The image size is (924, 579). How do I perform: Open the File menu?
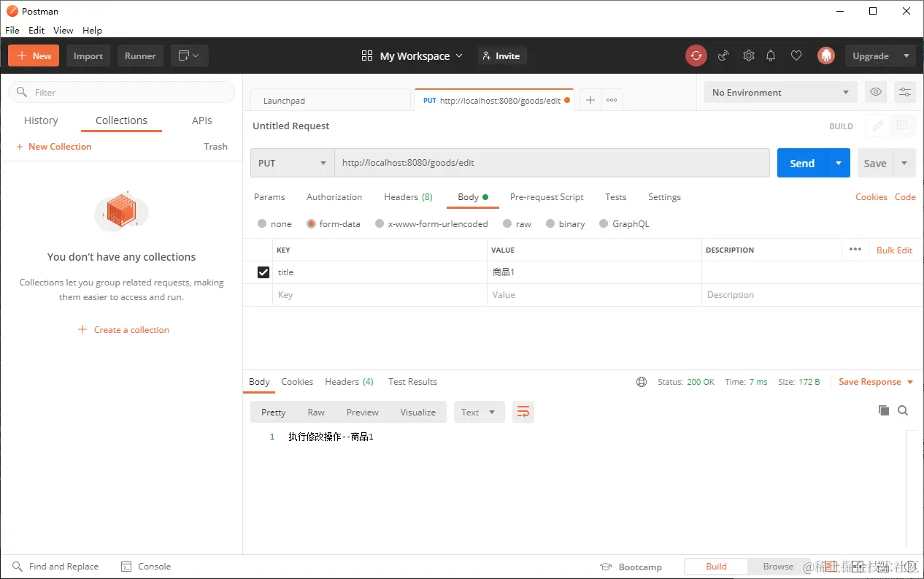[12, 30]
